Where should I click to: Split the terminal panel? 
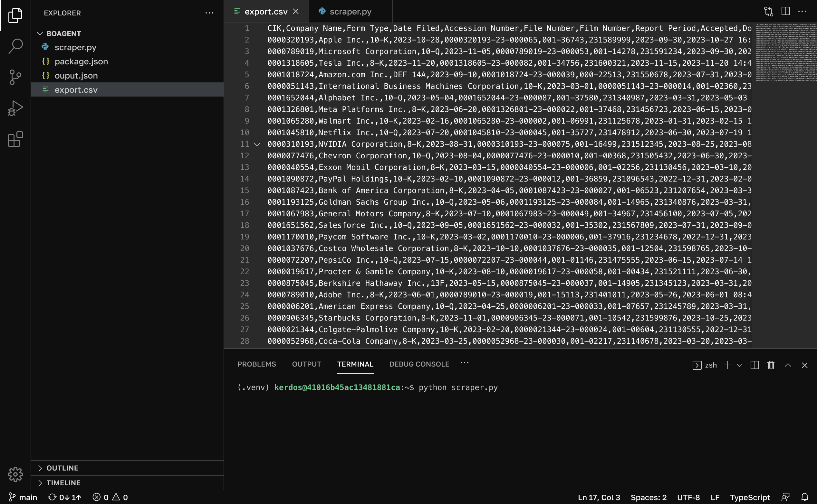pyautogui.click(x=755, y=365)
